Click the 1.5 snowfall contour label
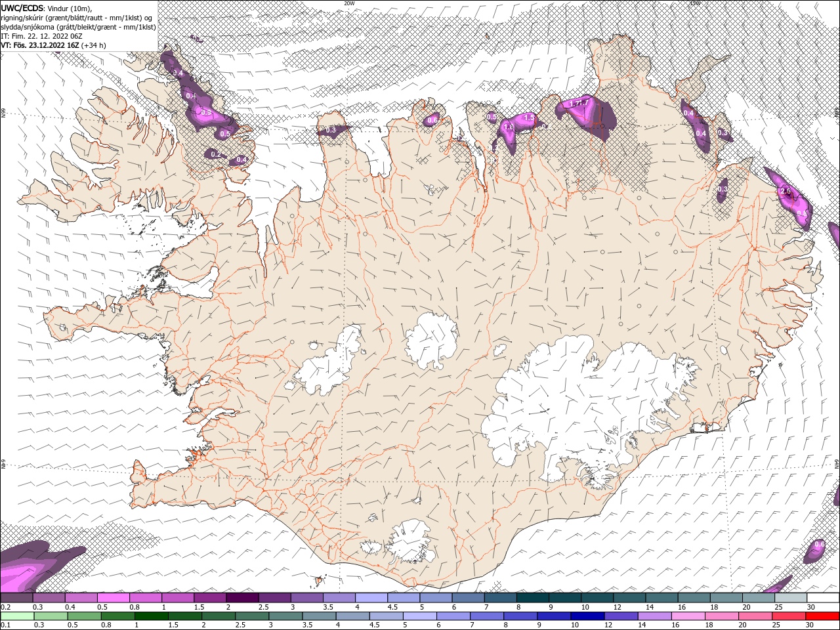This screenshot has width=840, height=630. 530,117
